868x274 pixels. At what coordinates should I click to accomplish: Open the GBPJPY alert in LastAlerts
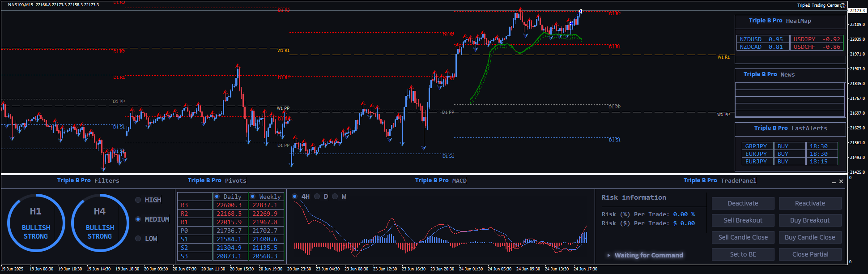point(756,146)
